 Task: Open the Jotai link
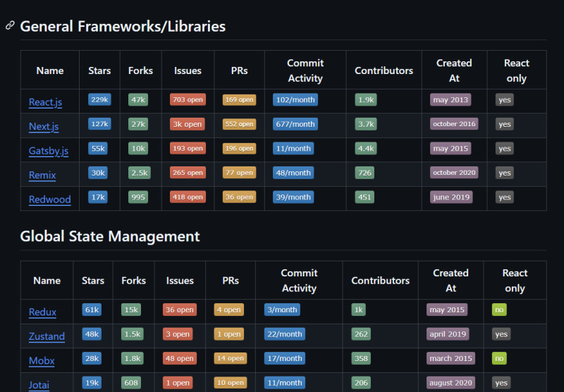39,385
